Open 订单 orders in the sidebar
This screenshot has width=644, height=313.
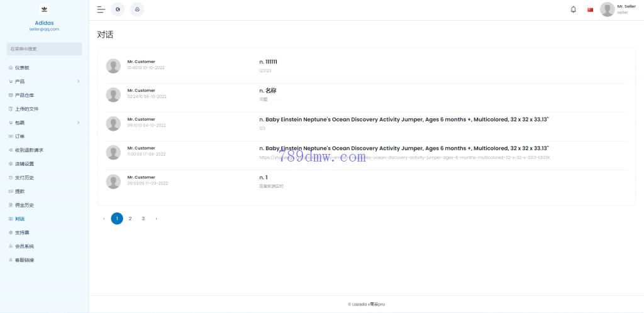[19, 136]
